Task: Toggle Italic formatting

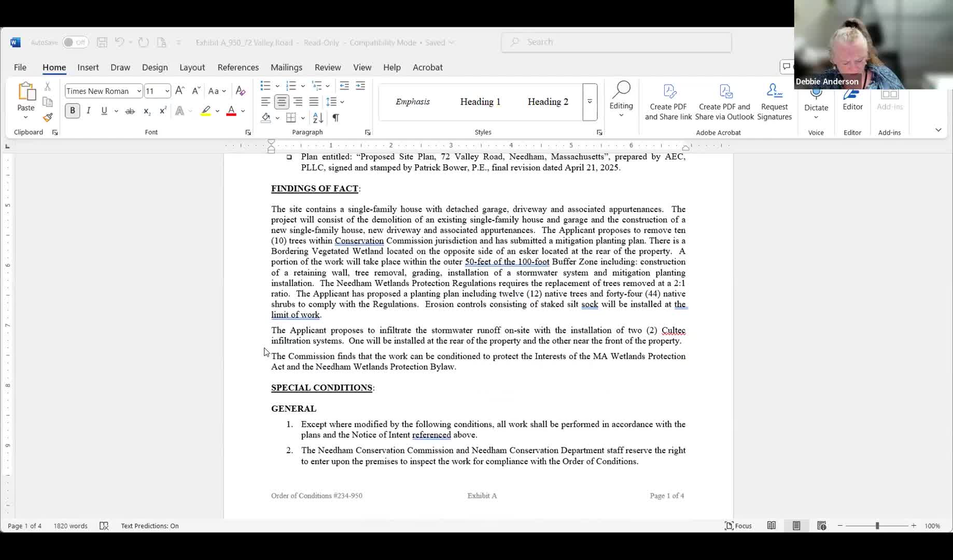Action: pos(88,111)
